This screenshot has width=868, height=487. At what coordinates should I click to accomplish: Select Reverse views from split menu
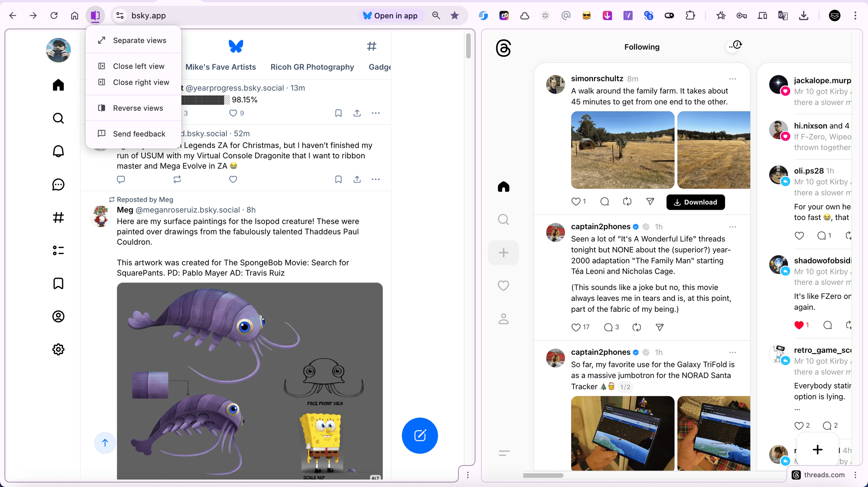138,108
